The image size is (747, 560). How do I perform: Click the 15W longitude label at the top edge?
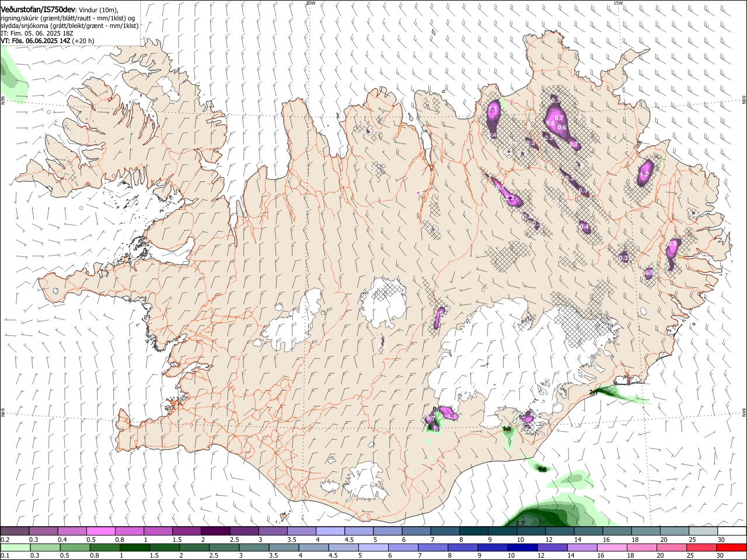619,3
